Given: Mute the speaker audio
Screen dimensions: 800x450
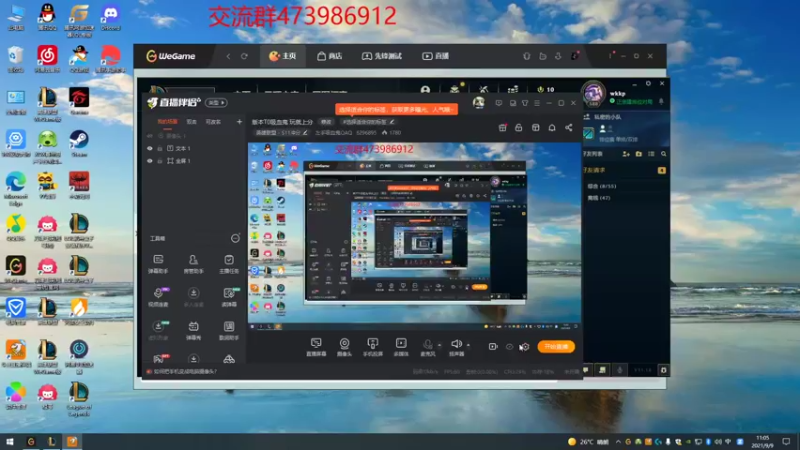Looking at the screenshot, I should point(456,347).
